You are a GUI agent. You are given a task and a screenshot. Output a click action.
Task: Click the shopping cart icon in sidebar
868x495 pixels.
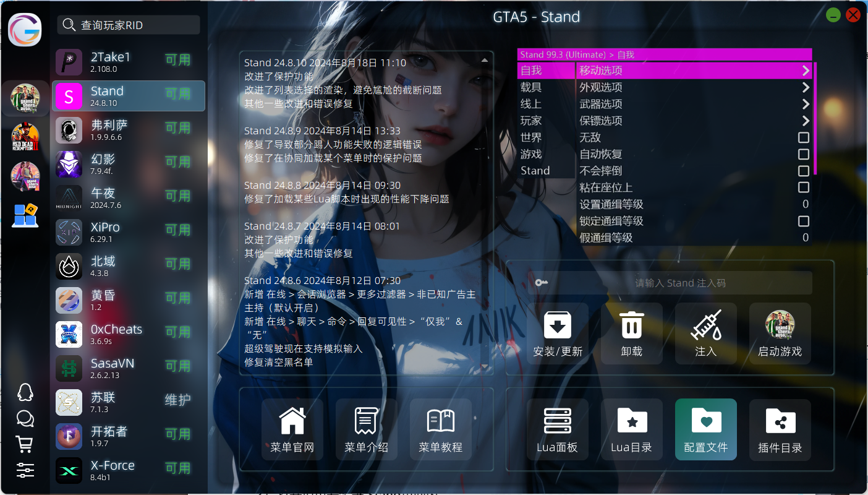pos(25,444)
